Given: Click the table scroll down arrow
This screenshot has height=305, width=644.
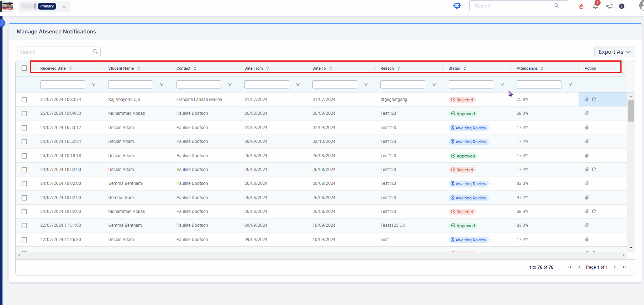Looking at the screenshot, I should point(631,247).
